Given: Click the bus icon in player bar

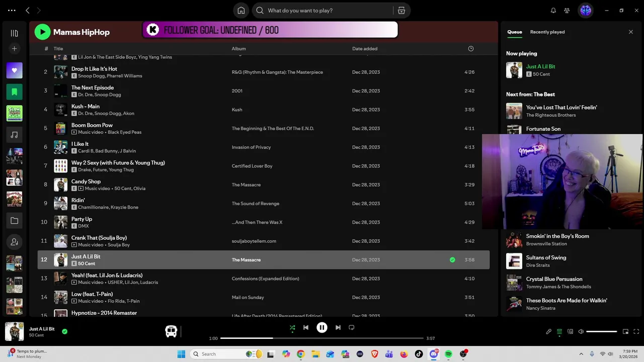Looking at the screenshot, I should [171, 331].
